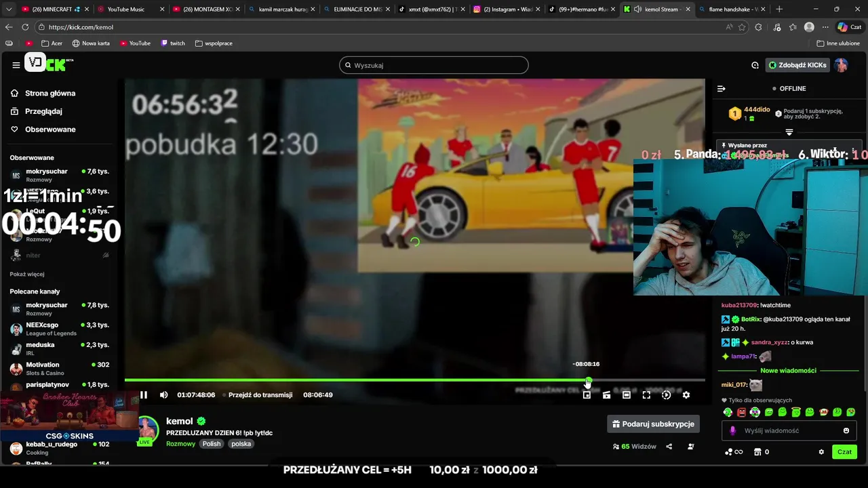Click Nowe wiadomości indicator in chat

point(788,371)
